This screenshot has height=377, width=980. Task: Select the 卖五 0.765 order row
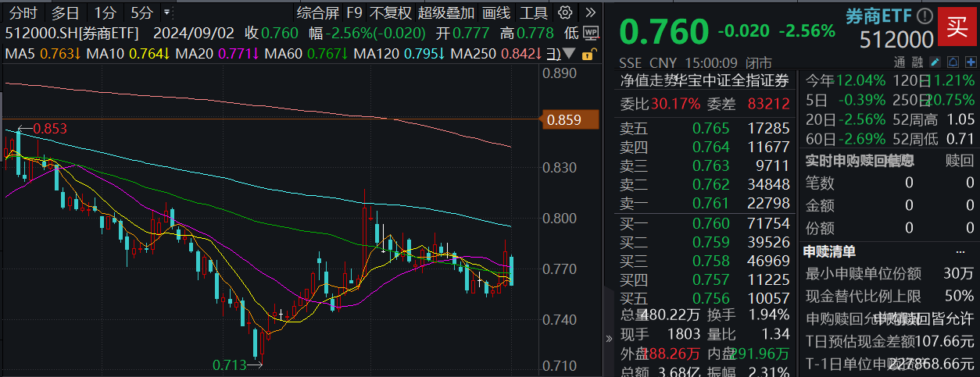(x=705, y=128)
